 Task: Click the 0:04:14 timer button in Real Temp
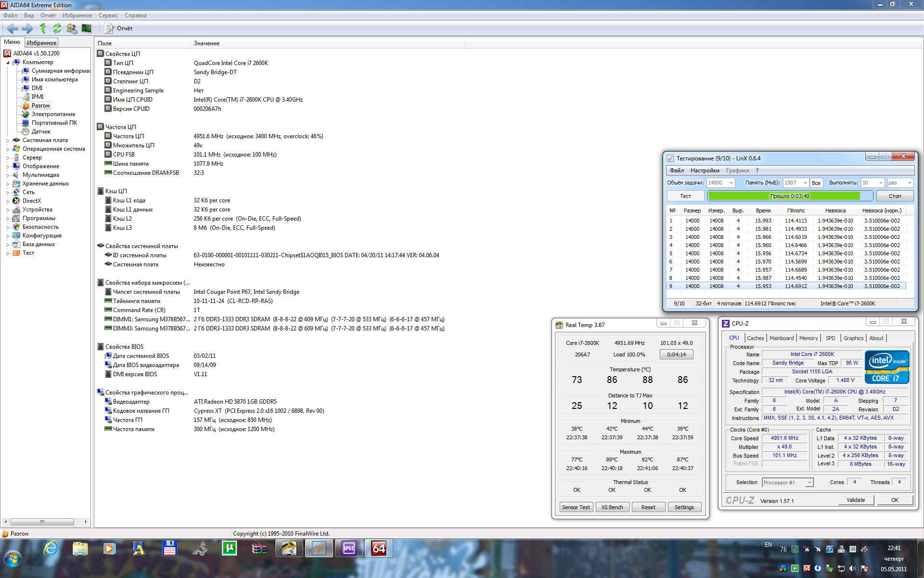pyautogui.click(x=676, y=355)
